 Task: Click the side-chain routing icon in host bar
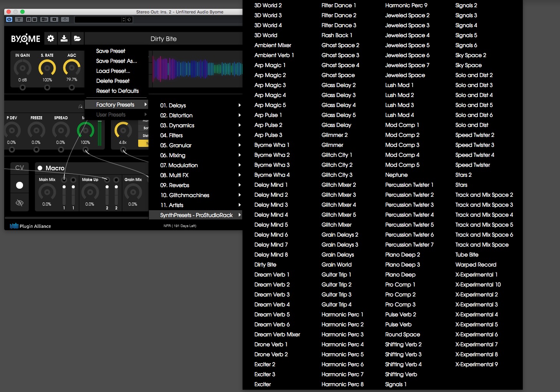pyautogui.click(x=65, y=20)
